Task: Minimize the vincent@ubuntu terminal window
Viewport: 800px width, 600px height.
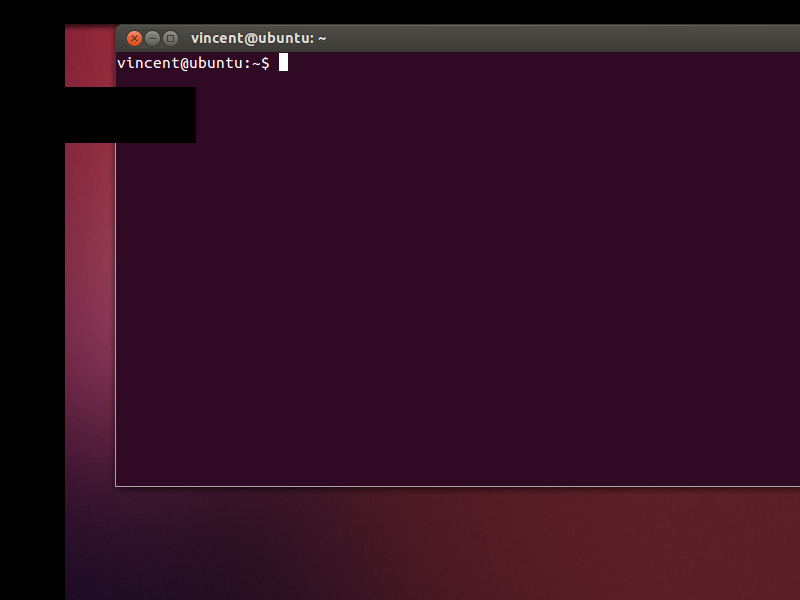Action: coord(152,38)
